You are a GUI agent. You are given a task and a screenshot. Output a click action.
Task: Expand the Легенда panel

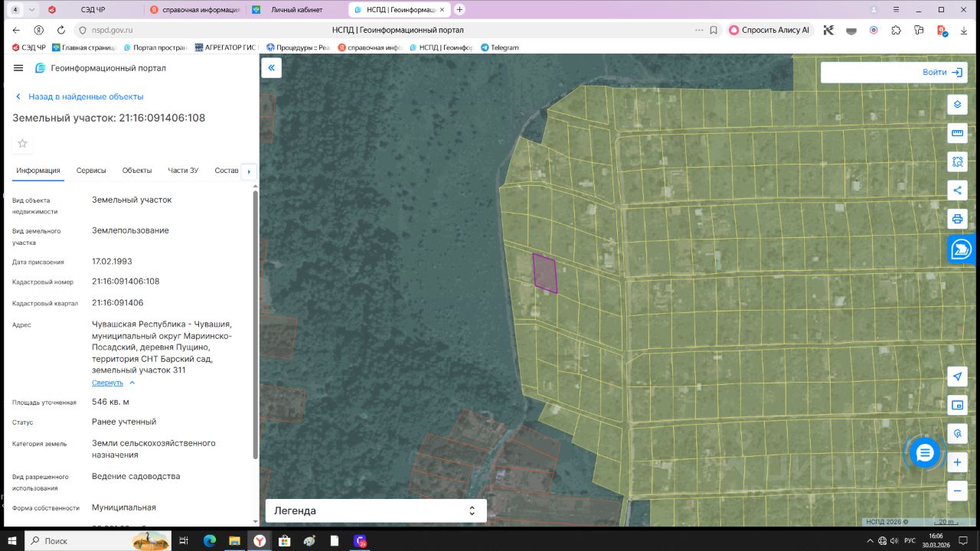pos(375,510)
